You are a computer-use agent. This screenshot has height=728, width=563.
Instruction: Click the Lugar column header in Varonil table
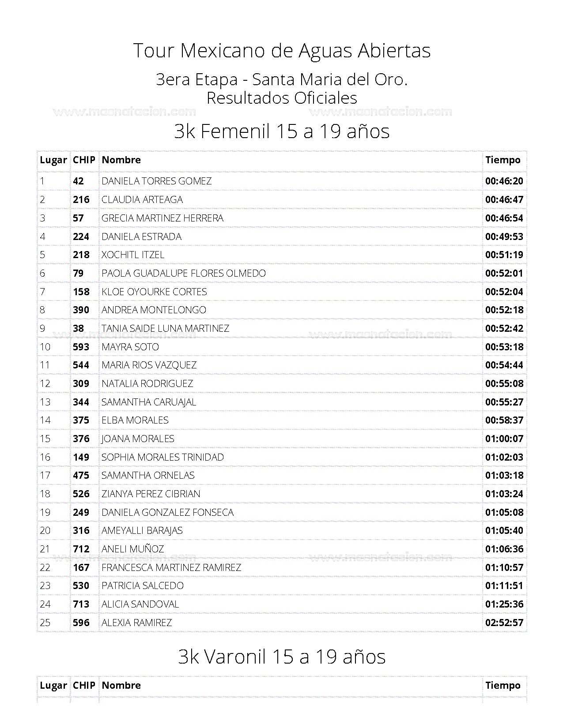53,686
